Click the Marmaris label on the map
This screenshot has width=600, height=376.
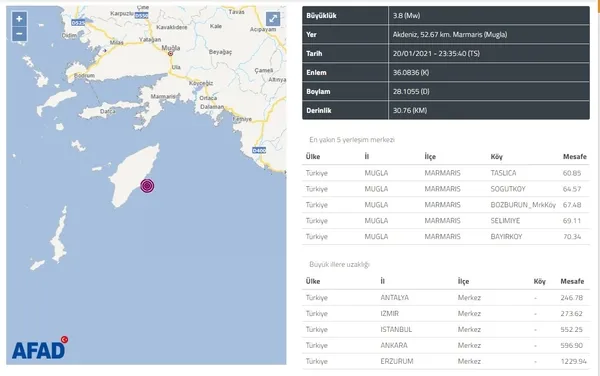pos(163,96)
